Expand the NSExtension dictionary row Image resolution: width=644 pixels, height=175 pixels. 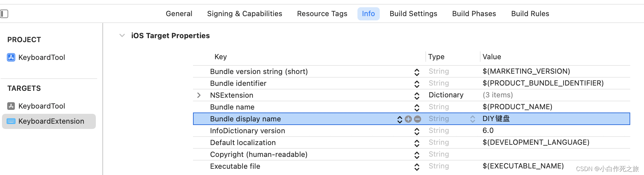click(199, 95)
